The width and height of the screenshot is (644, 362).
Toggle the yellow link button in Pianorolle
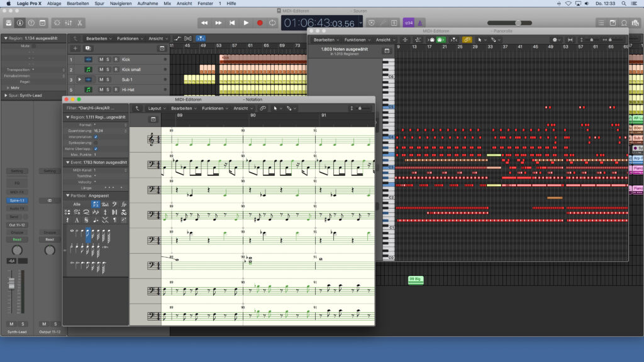point(467,40)
